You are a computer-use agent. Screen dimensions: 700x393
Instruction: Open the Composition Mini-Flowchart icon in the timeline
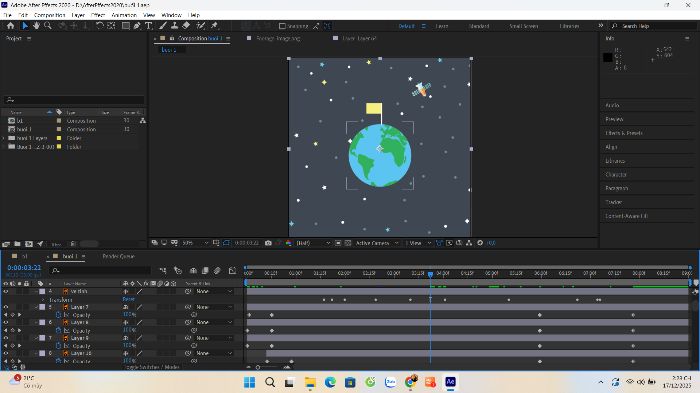[x=163, y=271]
